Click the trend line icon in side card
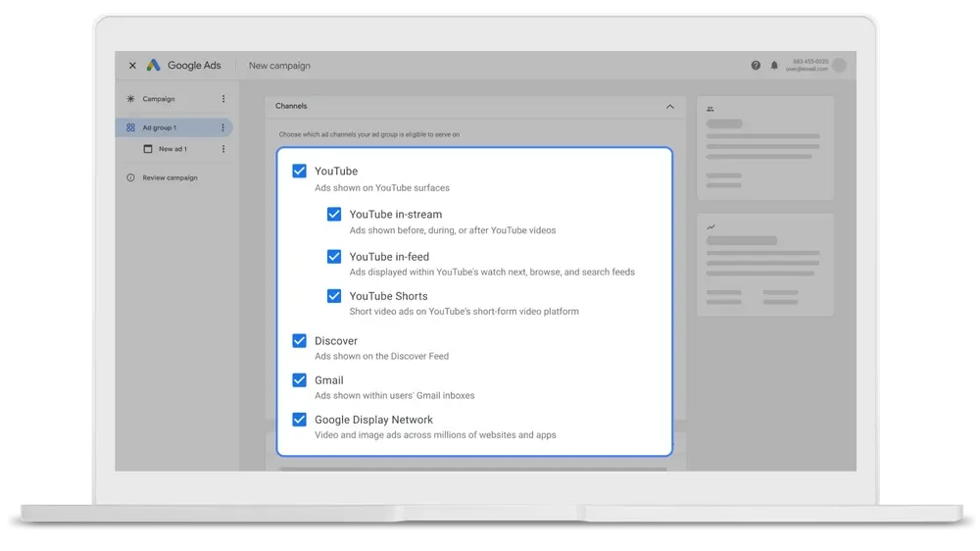The height and width of the screenshot is (551, 980). click(x=710, y=227)
